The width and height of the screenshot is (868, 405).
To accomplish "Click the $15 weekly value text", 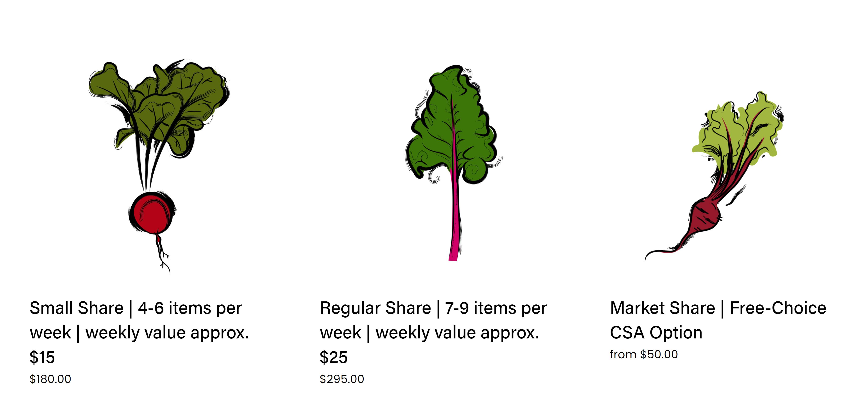I will [42, 357].
